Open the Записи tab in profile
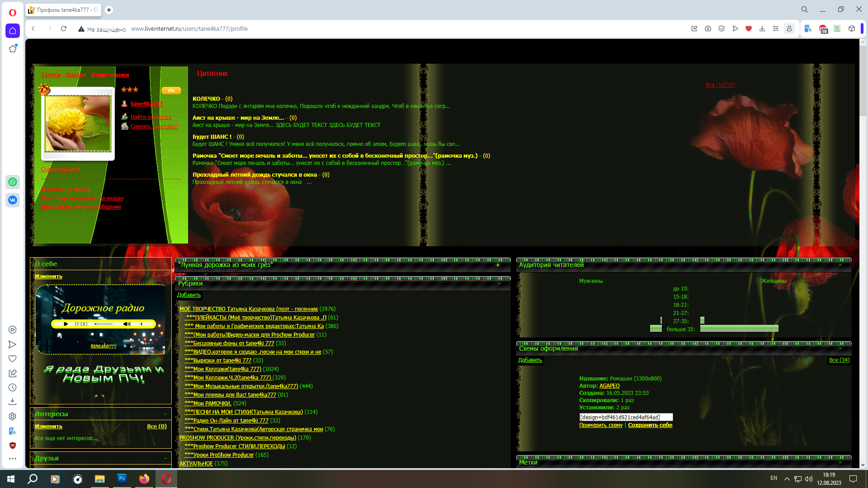868x488 pixels. pos(51,75)
